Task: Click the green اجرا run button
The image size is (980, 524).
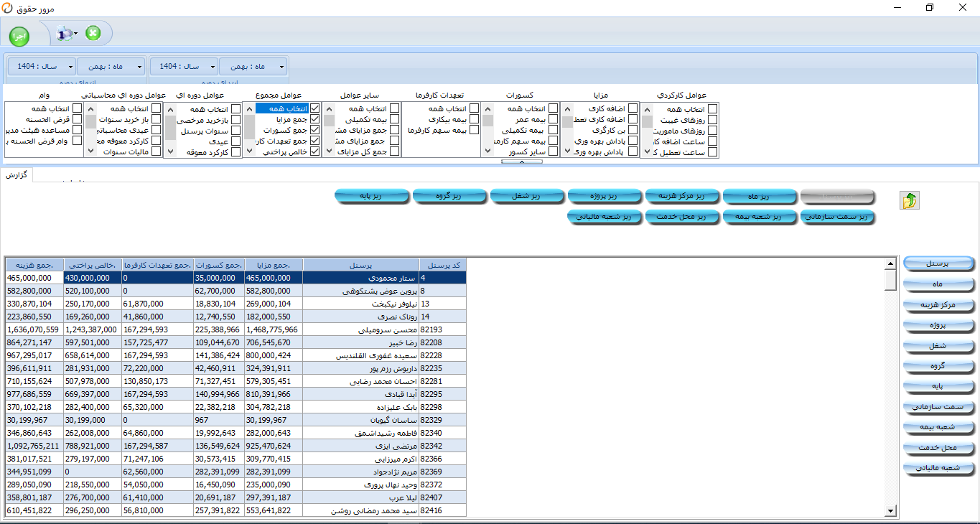Action: tap(19, 36)
